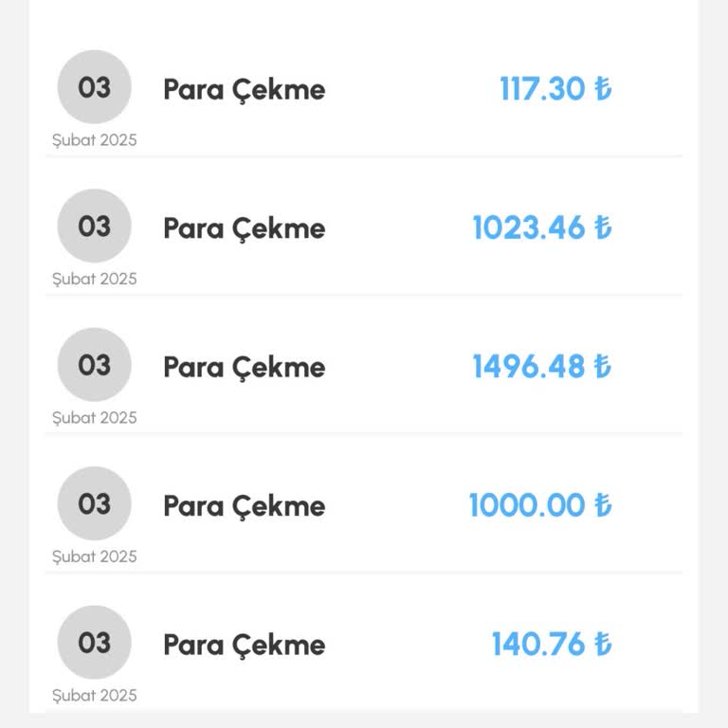Open the Para Çekme entry for 1023.46 ₺

(x=244, y=228)
